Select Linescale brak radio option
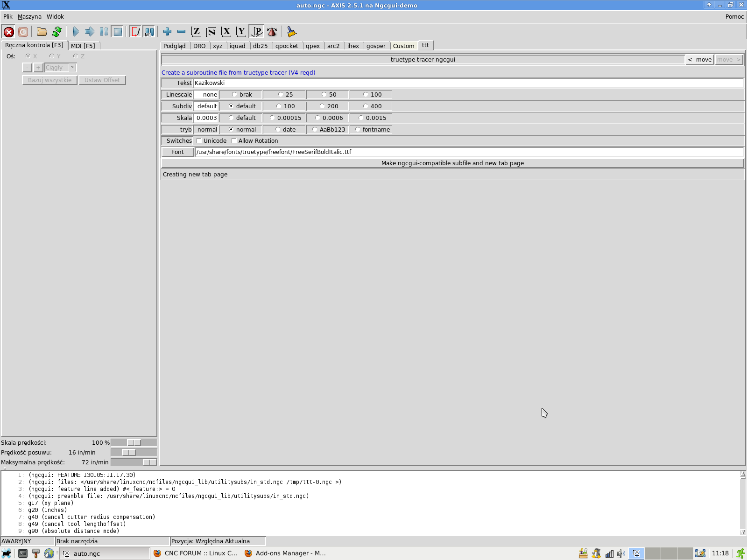This screenshot has height=560, width=747. point(241,94)
